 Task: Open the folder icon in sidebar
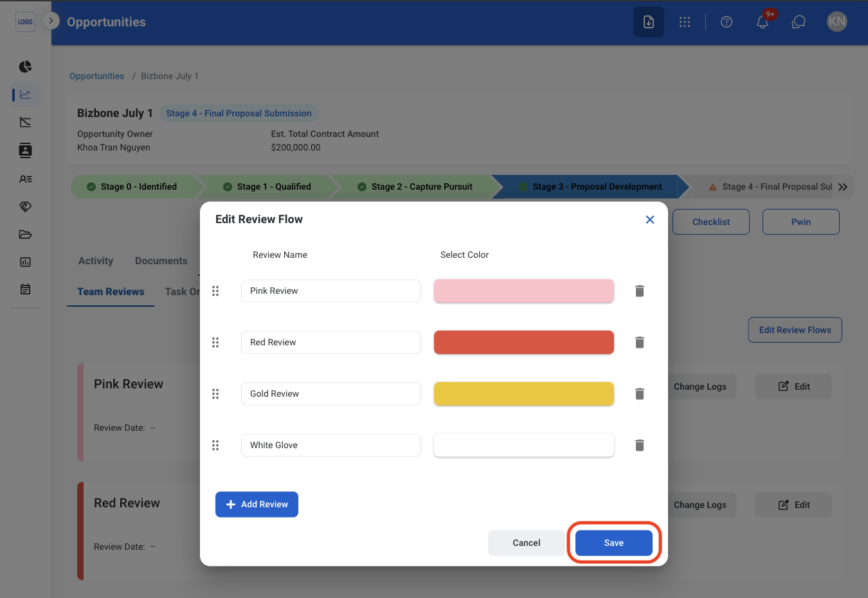(25, 234)
